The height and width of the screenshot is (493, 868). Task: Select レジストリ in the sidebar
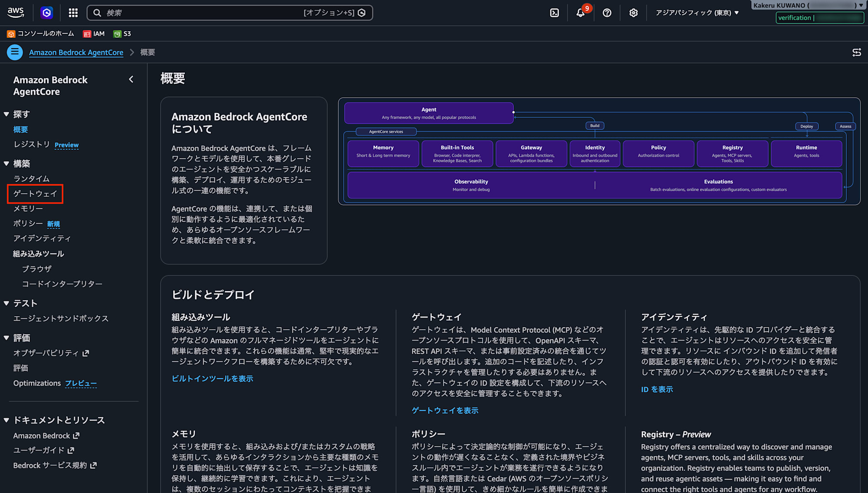(31, 145)
